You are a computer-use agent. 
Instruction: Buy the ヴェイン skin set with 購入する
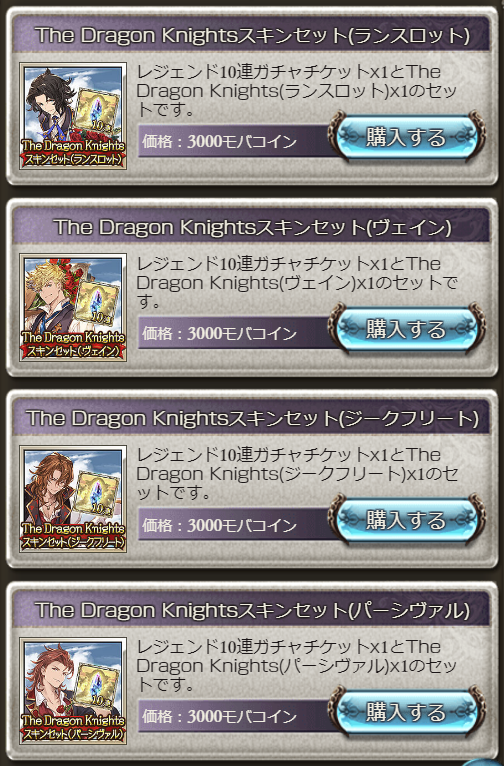click(x=407, y=329)
